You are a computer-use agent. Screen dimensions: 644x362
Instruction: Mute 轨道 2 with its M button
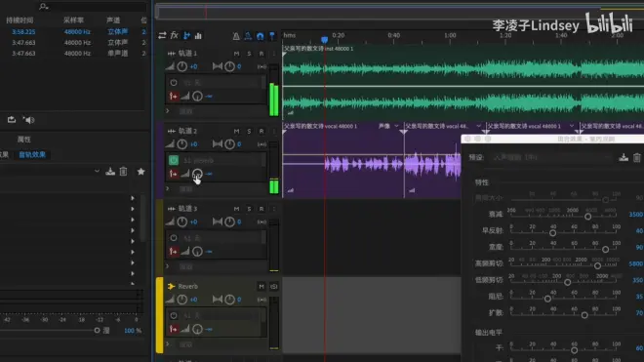(x=236, y=131)
